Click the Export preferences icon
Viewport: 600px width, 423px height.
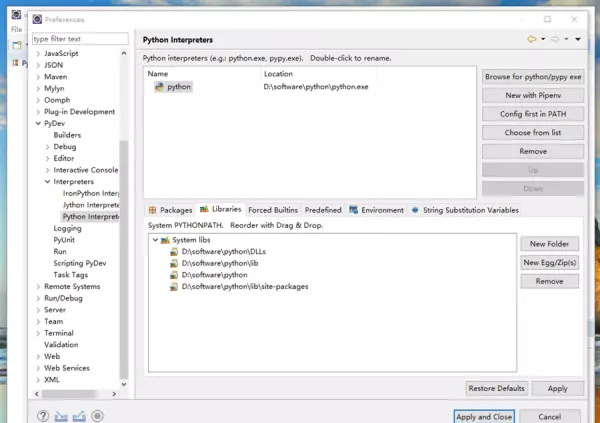click(x=79, y=416)
